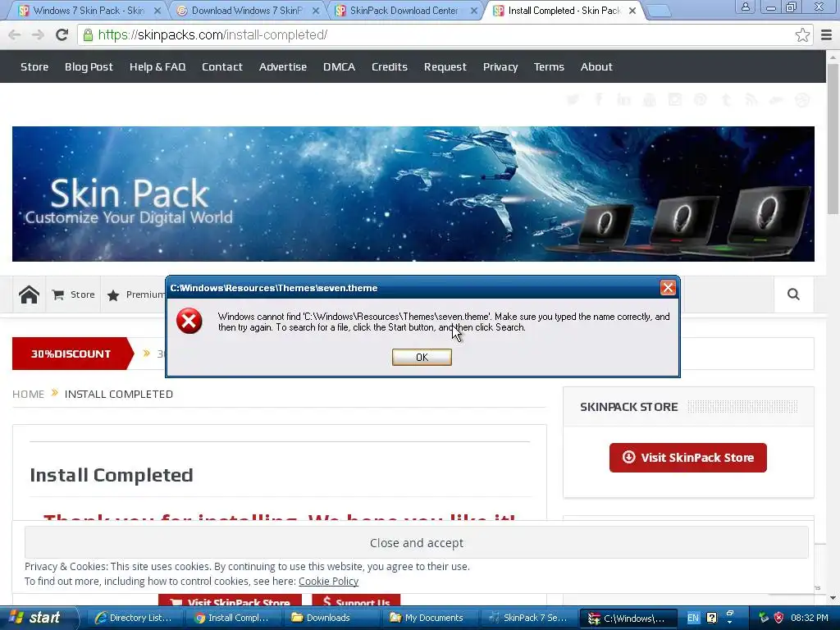The image size is (840, 630).
Task: Click the Pinterest social icon
Action: [x=701, y=99]
